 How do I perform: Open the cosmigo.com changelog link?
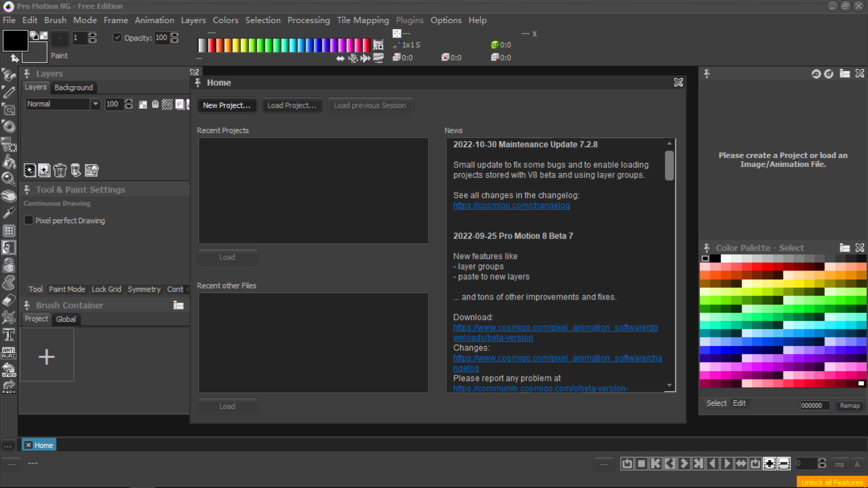click(x=511, y=206)
